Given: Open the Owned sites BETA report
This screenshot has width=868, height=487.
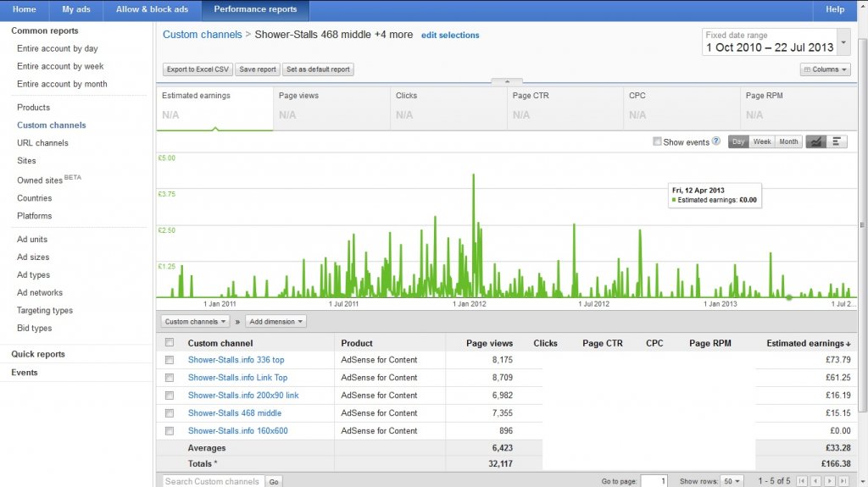Looking at the screenshot, I should pos(48,180).
